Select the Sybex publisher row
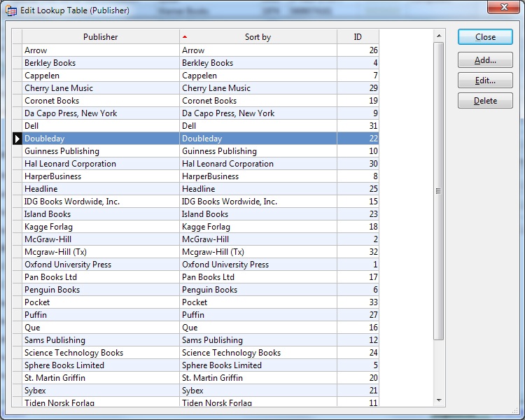Image resolution: width=525 pixels, height=420 pixels. [100, 391]
